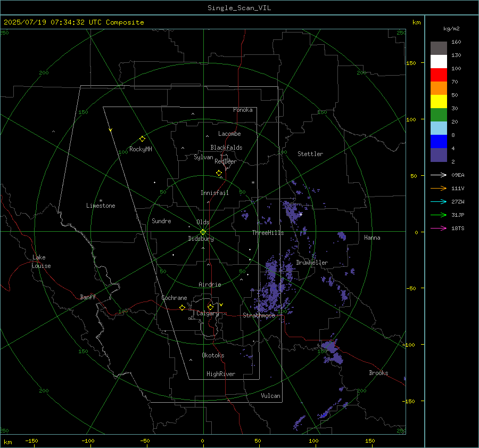
Task: Click the white plus marker in the echoes north of ThreeHills
Action: (x=301, y=214)
